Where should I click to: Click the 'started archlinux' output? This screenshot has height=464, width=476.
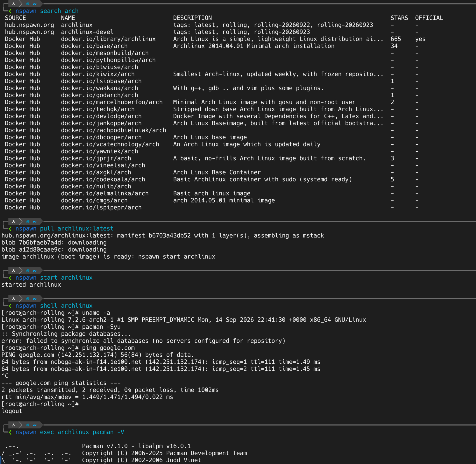click(x=31, y=285)
